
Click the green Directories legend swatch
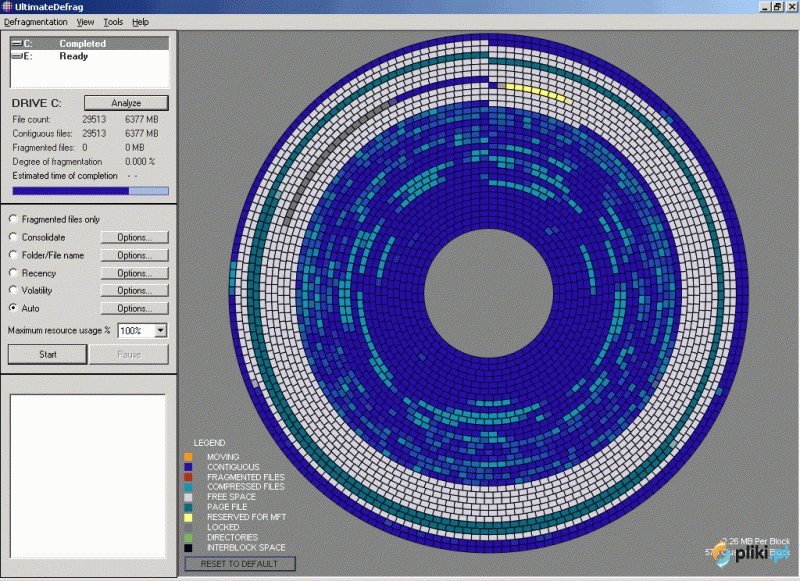pos(188,538)
